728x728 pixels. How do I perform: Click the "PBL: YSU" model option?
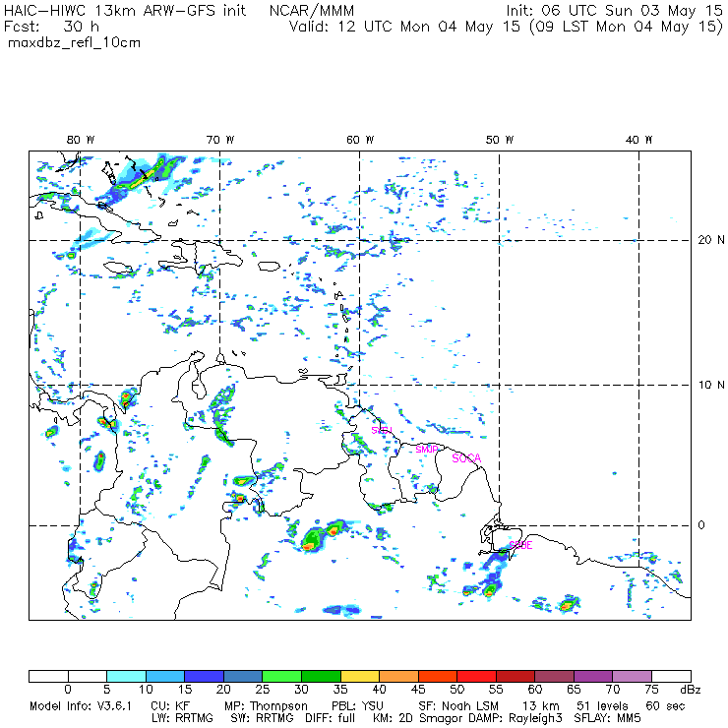[x=357, y=706]
